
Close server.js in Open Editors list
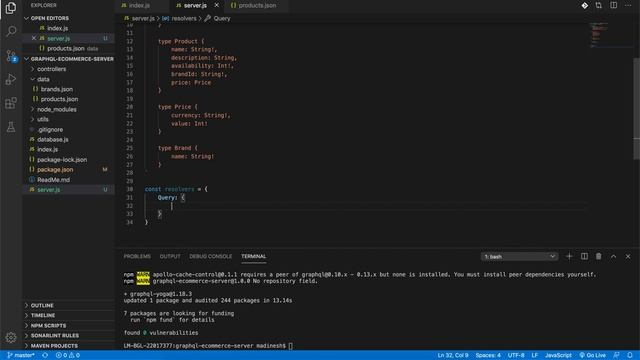[34, 38]
